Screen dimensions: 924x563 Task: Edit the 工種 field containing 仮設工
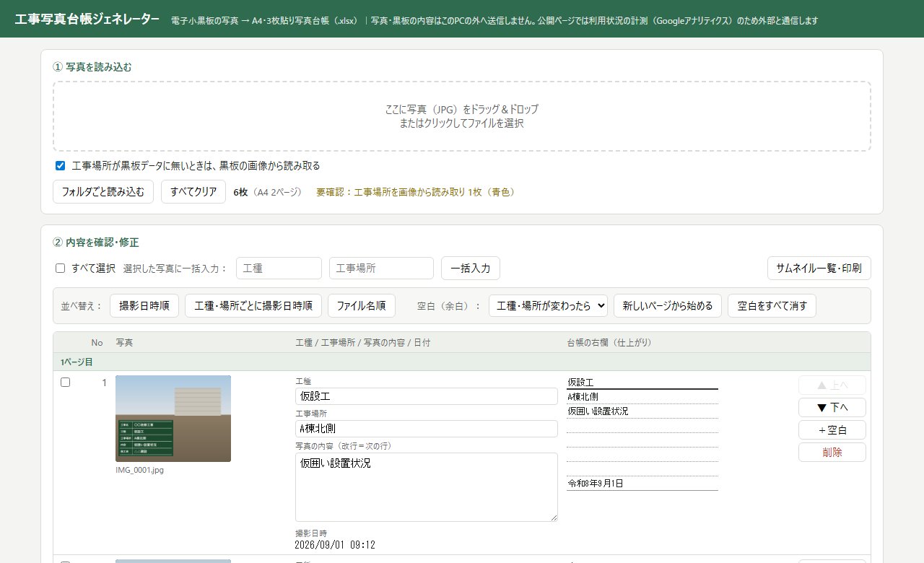427,396
